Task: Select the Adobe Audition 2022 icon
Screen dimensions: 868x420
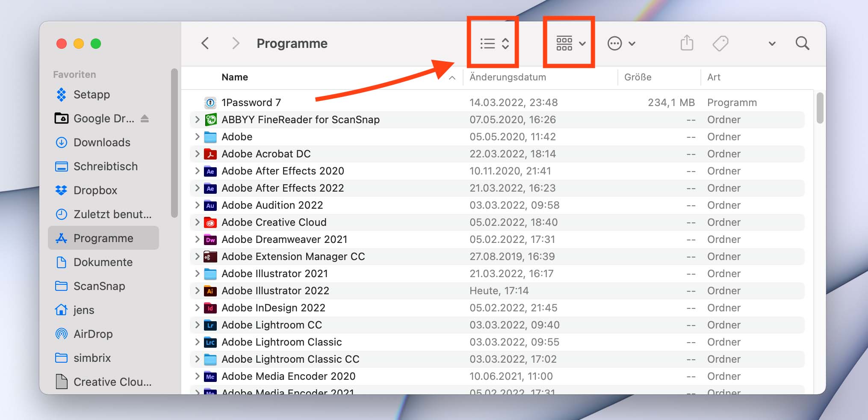Action: click(210, 205)
